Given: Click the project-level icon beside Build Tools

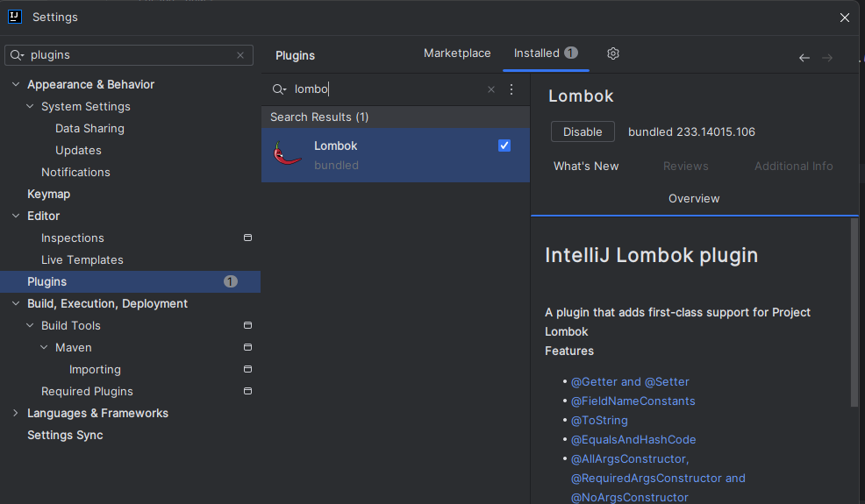Looking at the screenshot, I should [x=247, y=325].
